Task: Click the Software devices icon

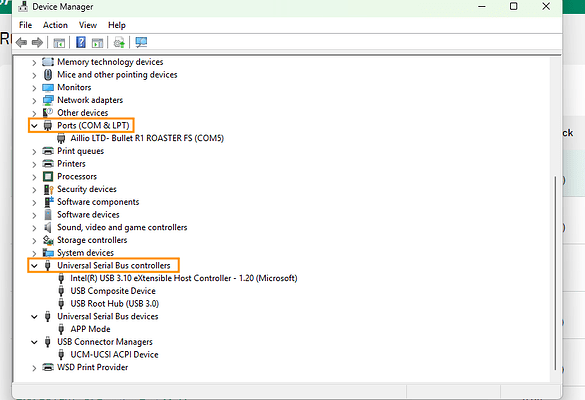Action: coord(48,215)
